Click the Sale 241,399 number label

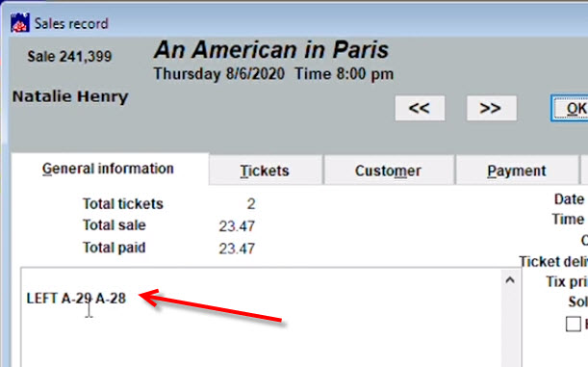coord(69,56)
